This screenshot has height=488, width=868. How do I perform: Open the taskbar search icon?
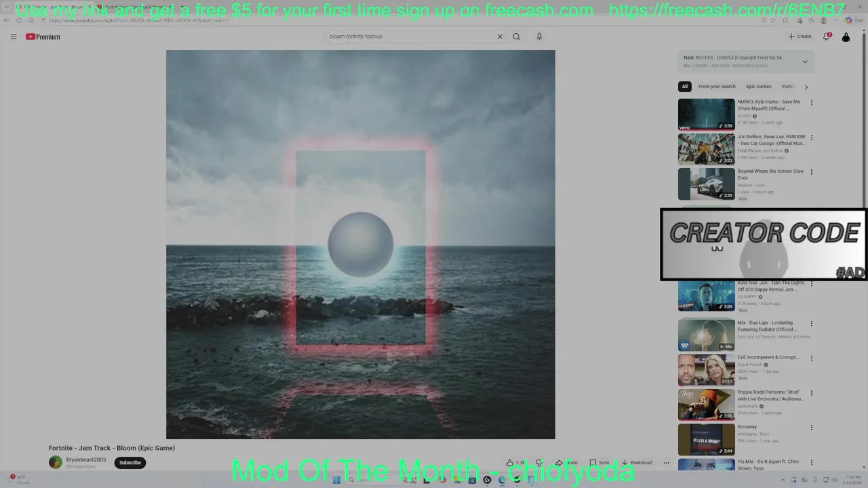tap(351, 480)
